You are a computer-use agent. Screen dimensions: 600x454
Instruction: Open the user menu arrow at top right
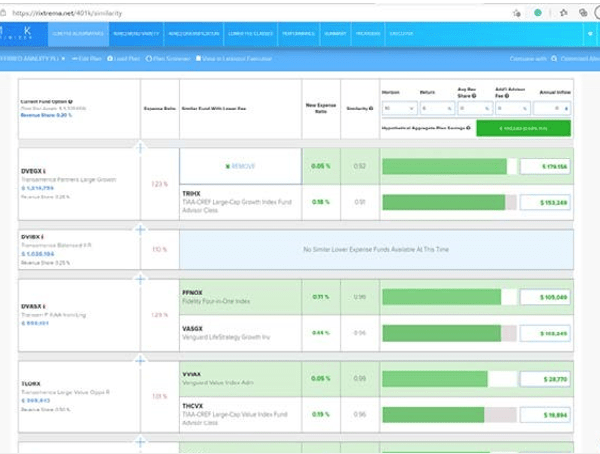pyautogui.click(x=589, y=34)
